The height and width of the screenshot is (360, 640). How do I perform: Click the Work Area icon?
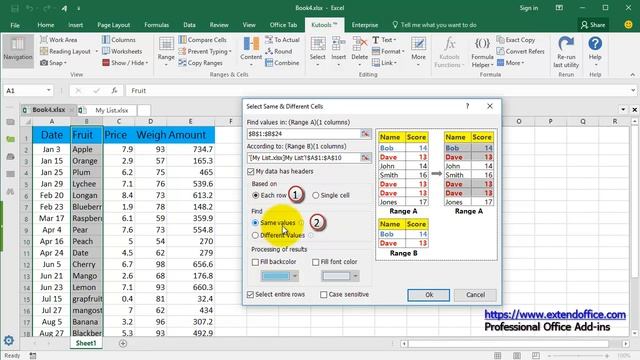[44, 40]
